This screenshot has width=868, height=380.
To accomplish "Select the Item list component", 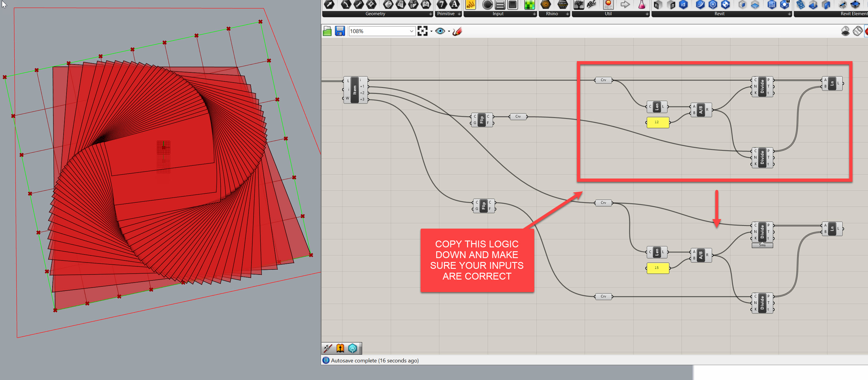I will (x=354, y=90).
